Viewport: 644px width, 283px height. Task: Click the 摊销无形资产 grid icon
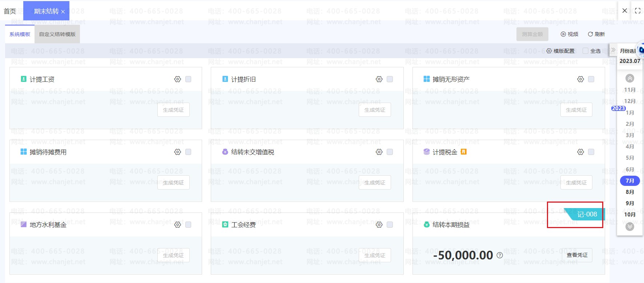tap(427, 79)
